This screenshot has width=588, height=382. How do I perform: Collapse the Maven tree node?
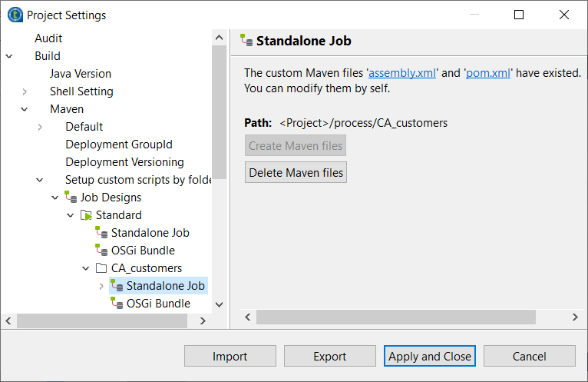[25, 109]
